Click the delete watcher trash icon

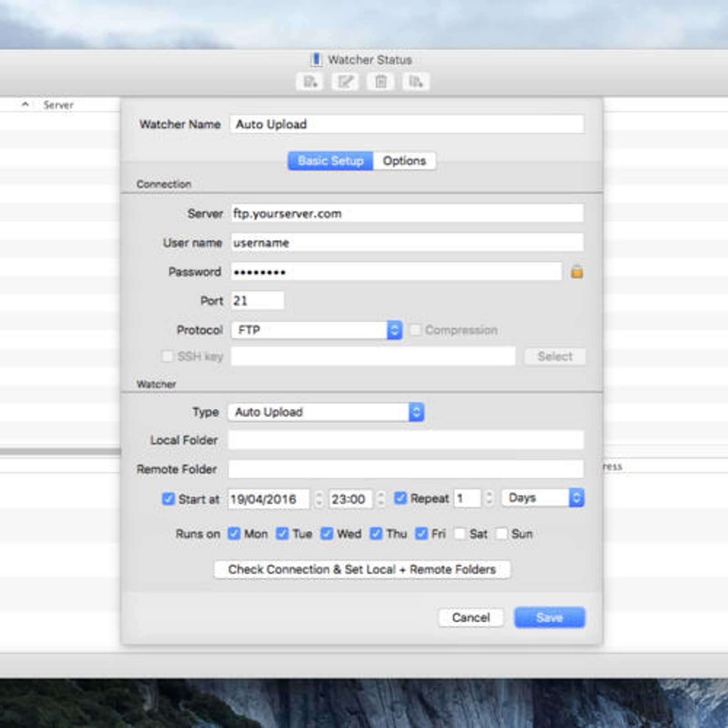[x=380, y=81]
